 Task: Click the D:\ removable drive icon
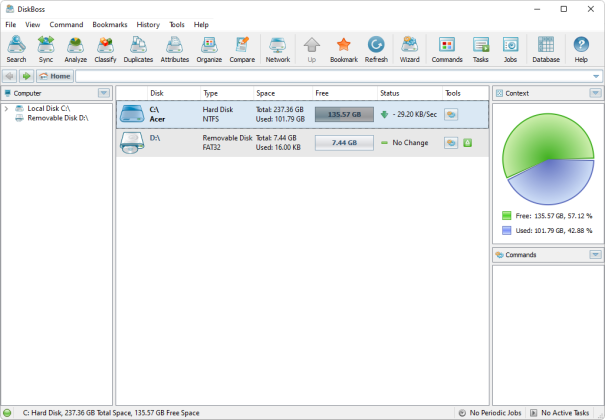point(132,143)
